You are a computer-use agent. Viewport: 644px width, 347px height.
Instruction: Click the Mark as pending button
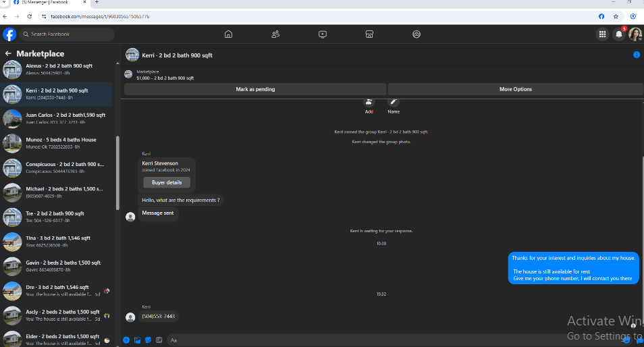point(255,89)
